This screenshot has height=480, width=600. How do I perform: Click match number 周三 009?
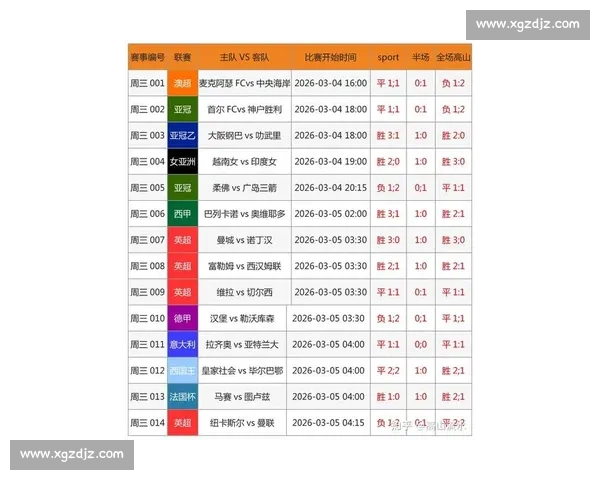(147, 292)
